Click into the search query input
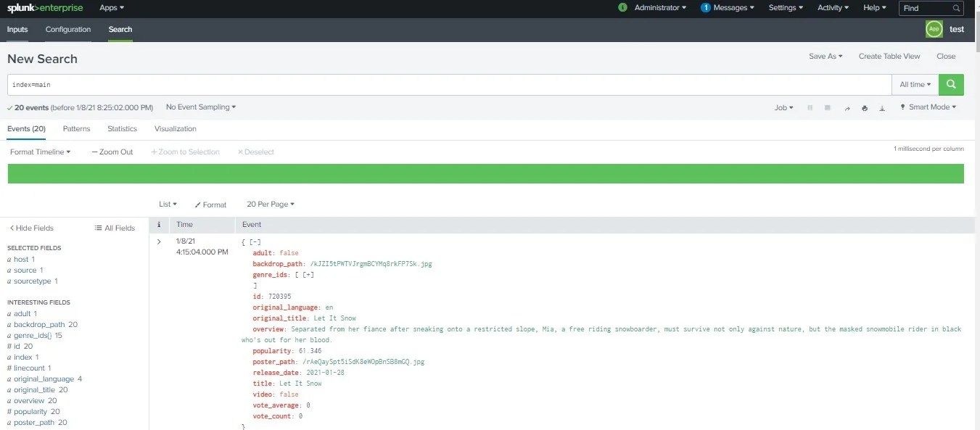Viewport: 980px width, 430px height. (x=449, y=84)
